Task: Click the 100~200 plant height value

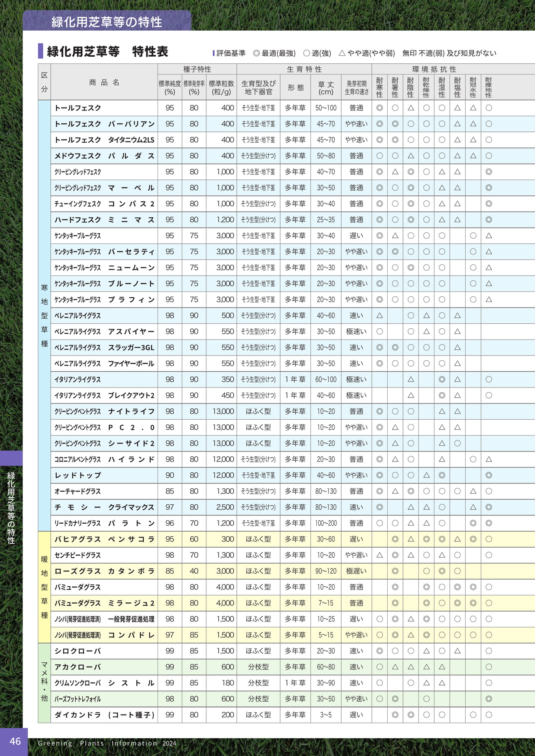Action: click(326, 523)
